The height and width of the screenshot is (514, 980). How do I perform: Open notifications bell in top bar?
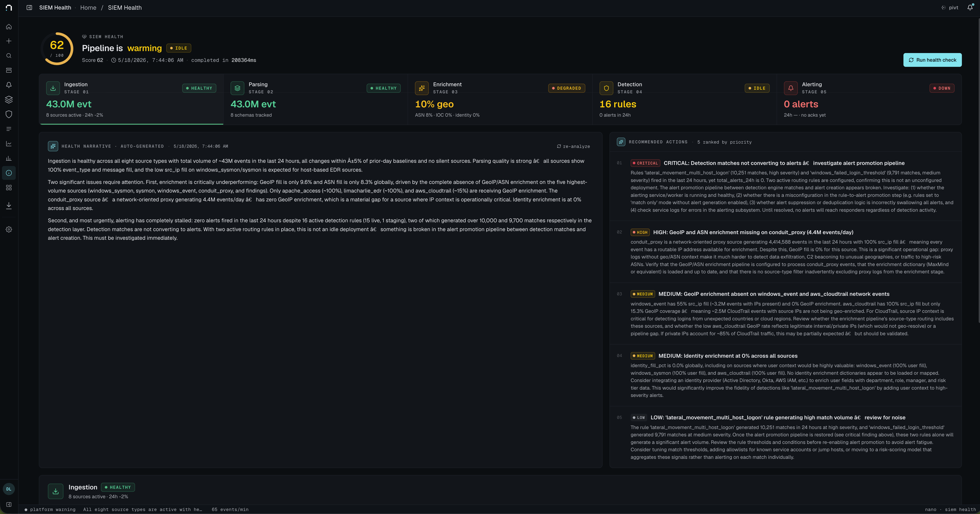tap(970, 8)
